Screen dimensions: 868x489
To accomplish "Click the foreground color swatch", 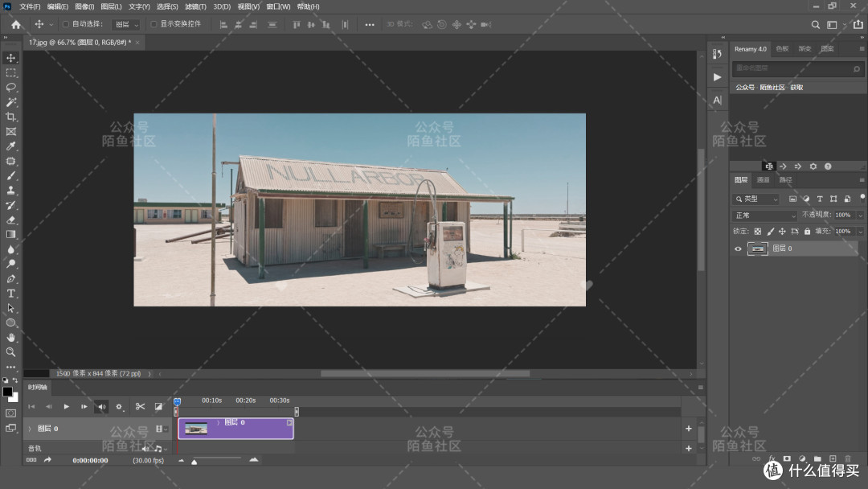I will [x=7, y=392].
